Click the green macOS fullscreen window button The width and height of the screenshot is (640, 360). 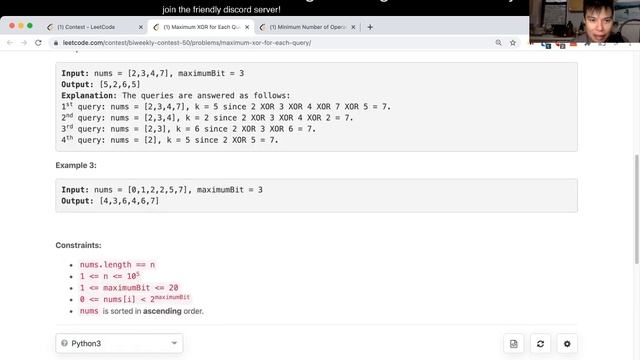pos(30,26)
